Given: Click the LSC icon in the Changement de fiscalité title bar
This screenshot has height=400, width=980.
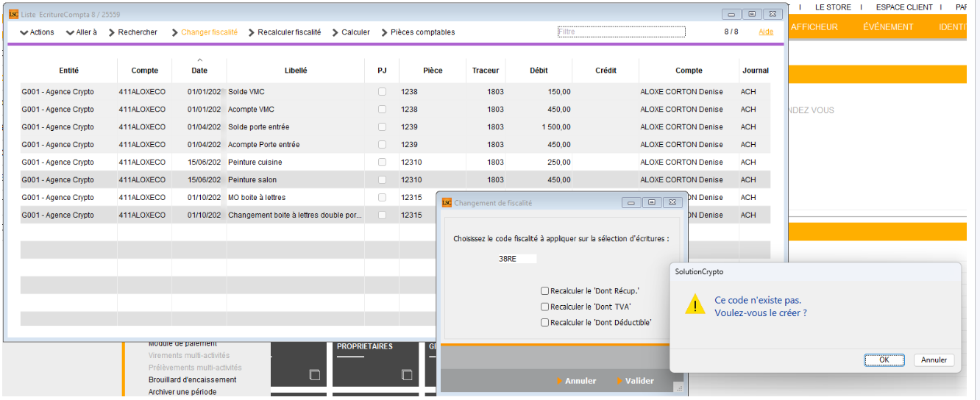Looking at the screenshot, I should point(447,203).
